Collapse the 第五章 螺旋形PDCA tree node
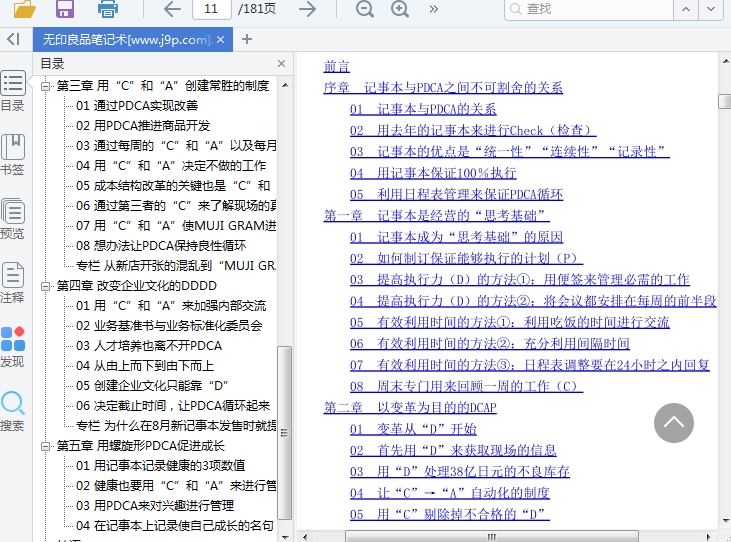The image size is (731, 542). (46, 446)
